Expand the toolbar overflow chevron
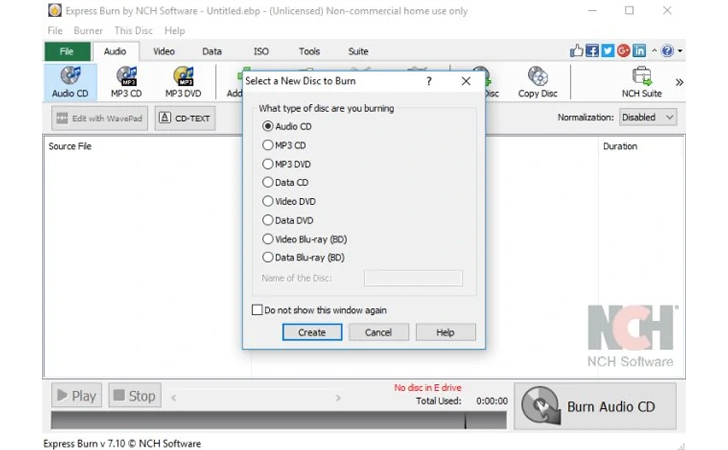Viewport: 728px width, 450px height. click(679, 82)
